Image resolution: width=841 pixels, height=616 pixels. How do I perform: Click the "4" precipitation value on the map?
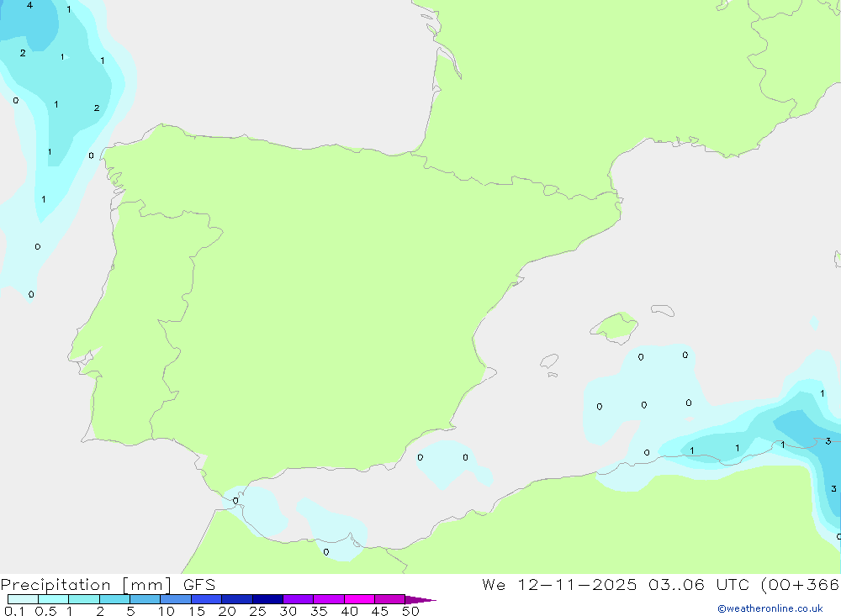point(29,5)
